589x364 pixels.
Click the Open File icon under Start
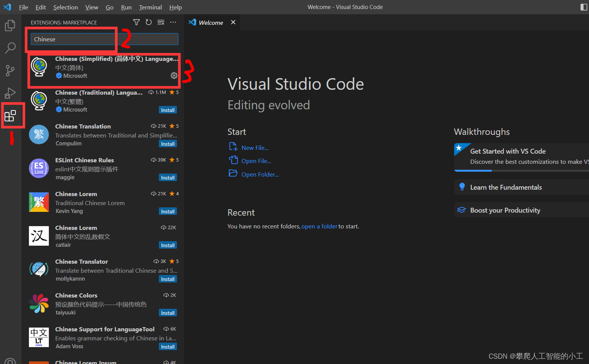[233, 160]
